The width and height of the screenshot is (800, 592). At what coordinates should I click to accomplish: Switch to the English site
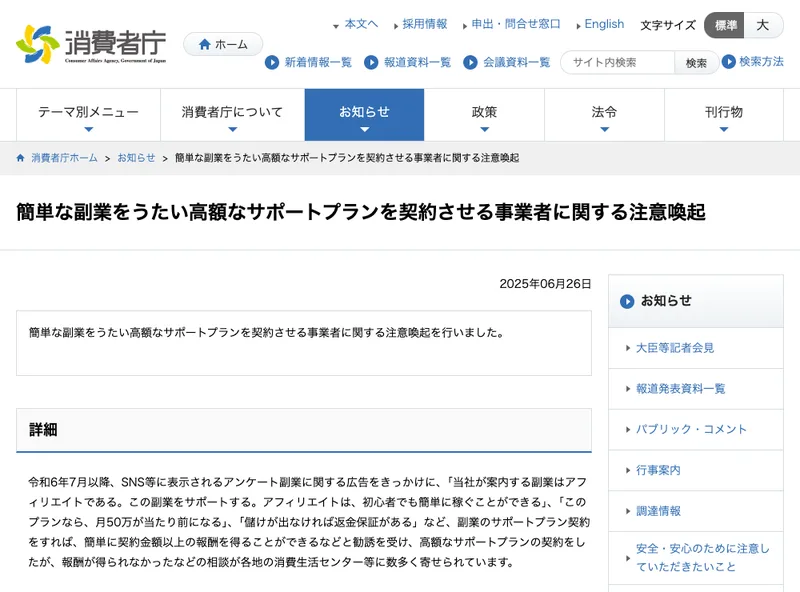[604, 24]
